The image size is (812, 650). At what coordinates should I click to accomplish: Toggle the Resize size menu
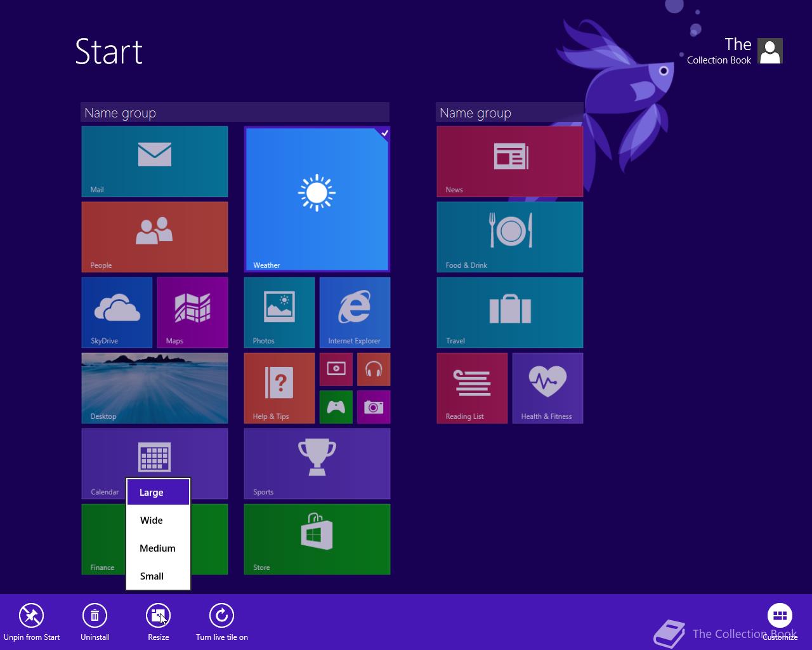click(158, 622)
